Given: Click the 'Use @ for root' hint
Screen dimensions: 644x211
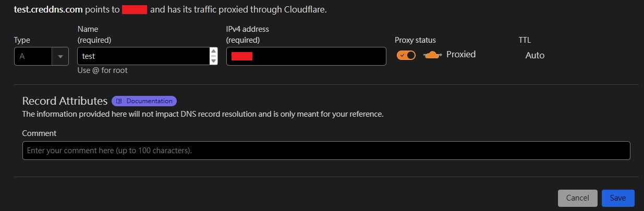Looking at the screenshot, I should [103, 70].
